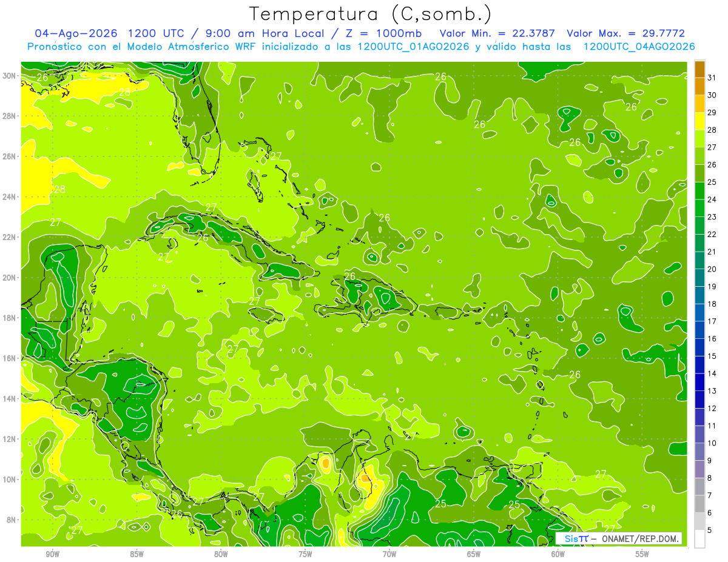Image resolution: width=728 pixels, height=562 pixels.
Task: Click the 75W longitude label
Action: (x=305, y=554)
